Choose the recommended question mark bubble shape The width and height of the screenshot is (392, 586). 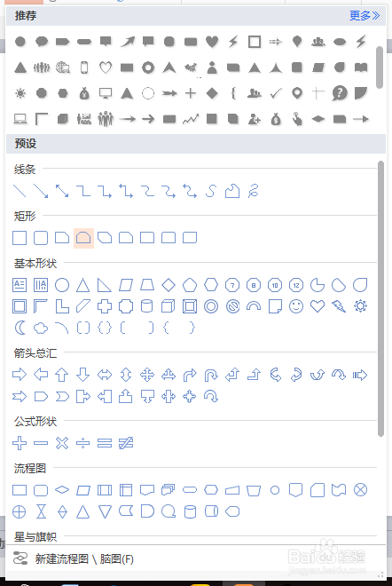[340, 93]
